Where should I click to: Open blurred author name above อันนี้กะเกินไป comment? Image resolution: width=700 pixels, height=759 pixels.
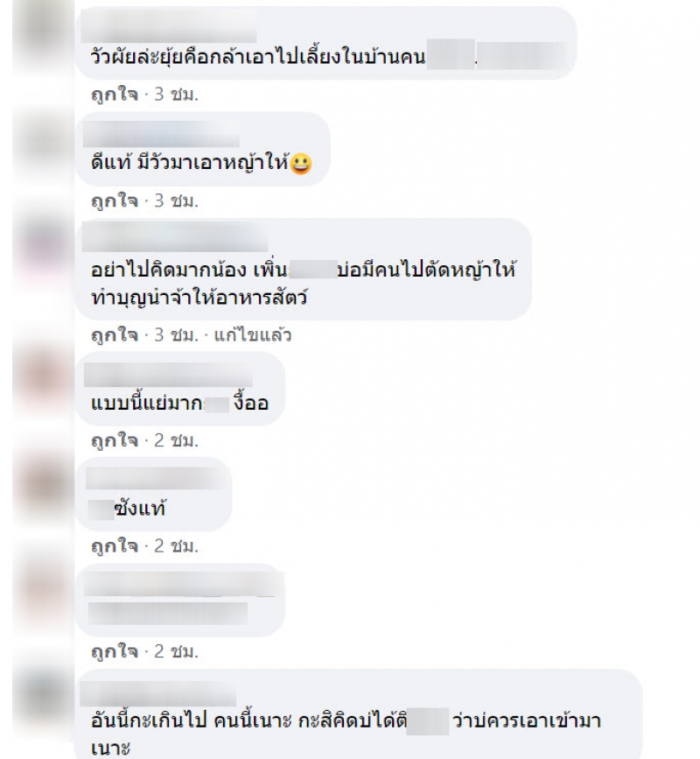pyautogui.click(x=157, y=694)
